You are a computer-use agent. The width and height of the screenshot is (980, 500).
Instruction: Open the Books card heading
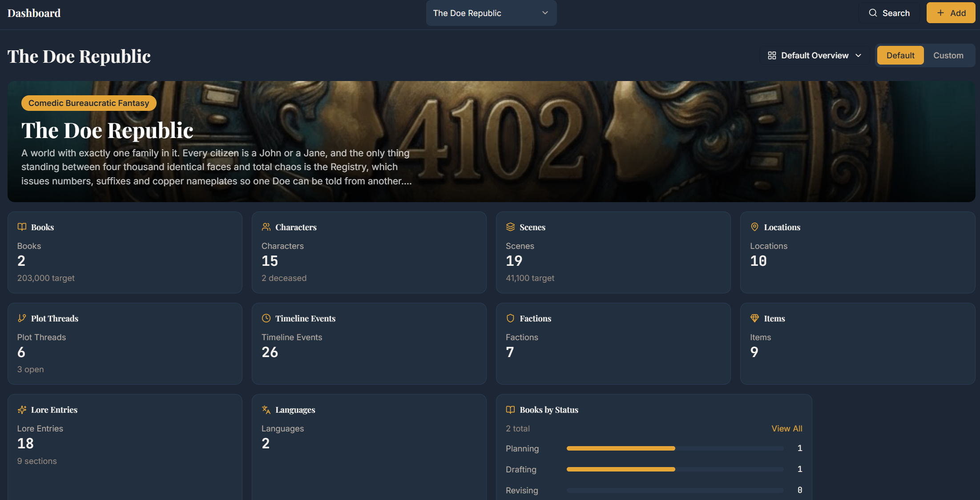[x=43, y=227]
